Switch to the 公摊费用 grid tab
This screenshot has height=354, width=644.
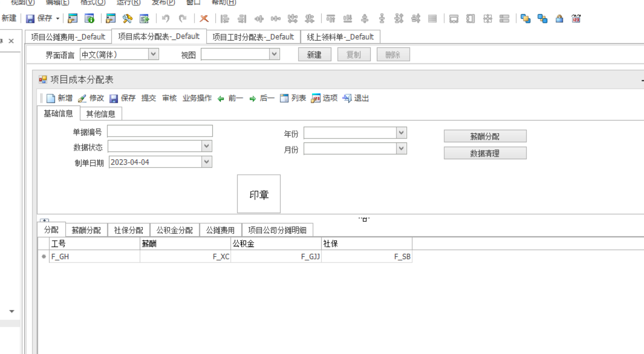pyautogui.click(x=221, y=230)
